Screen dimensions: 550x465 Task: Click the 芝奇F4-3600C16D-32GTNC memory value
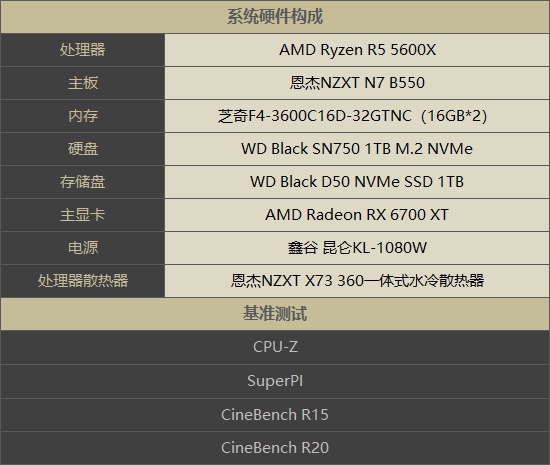coord(353,116)
